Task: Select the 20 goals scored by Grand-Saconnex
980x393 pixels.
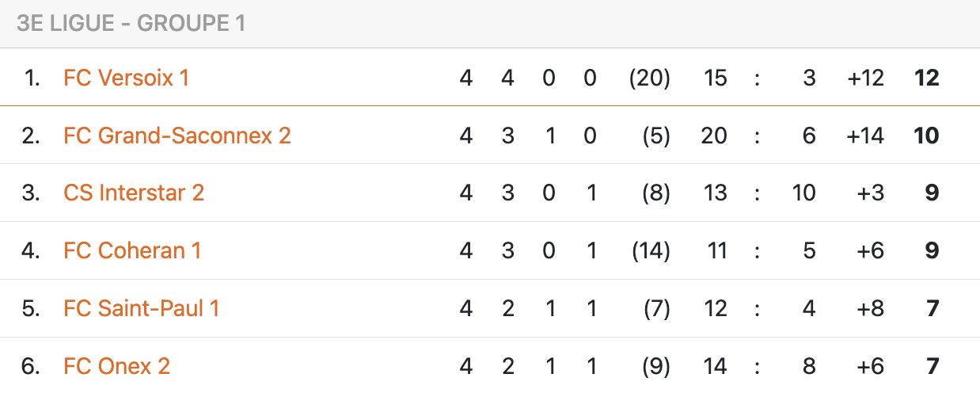Action: (713, 135)
